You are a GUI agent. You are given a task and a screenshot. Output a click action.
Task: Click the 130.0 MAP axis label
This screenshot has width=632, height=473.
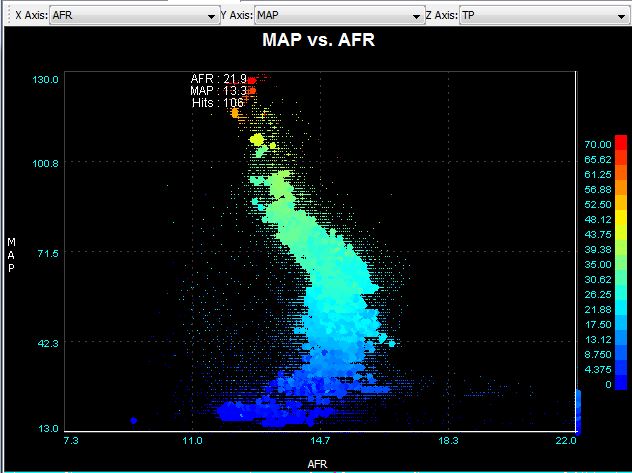46,79
